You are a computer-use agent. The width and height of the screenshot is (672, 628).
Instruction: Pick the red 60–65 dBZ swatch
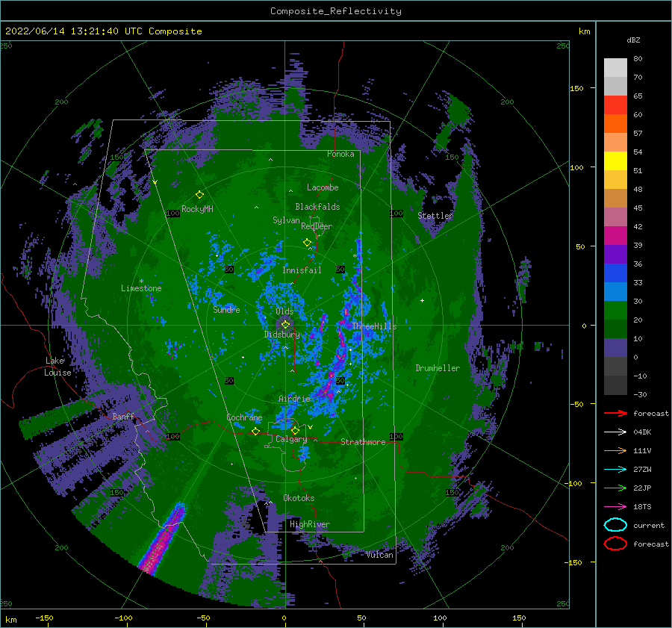pyautogui.click(x=615, y=105)
